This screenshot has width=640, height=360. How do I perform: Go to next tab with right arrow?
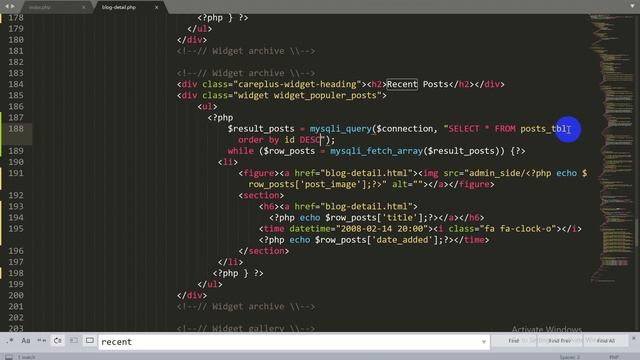coord(13,7)
